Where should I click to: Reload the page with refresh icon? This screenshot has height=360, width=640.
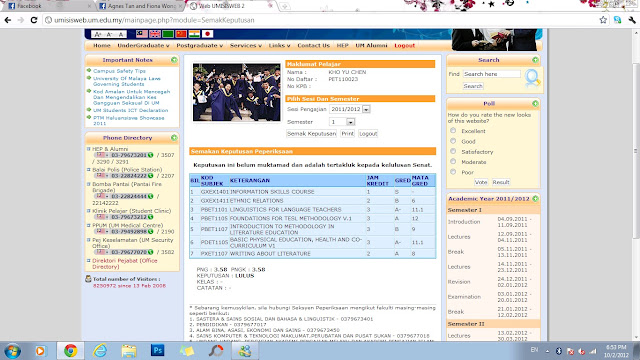click(34, 20)
